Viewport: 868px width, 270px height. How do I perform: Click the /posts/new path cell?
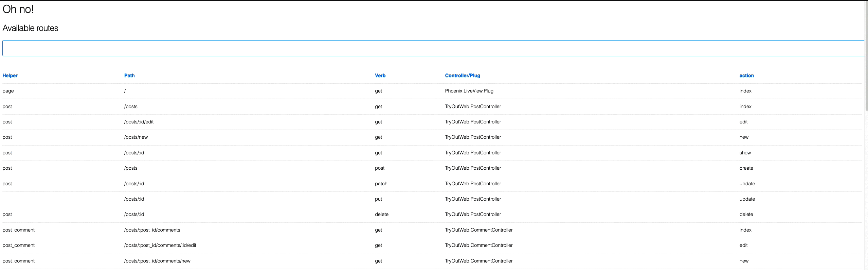click(x=136, y=137)
